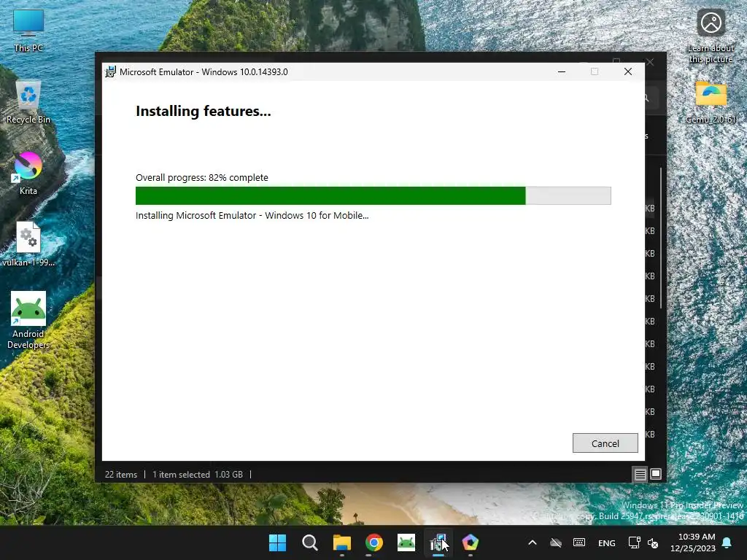This screenshot has height=560, width=747.
Task: Click '1 item selected 1.03 GB' status text
Action: [198, 474]
